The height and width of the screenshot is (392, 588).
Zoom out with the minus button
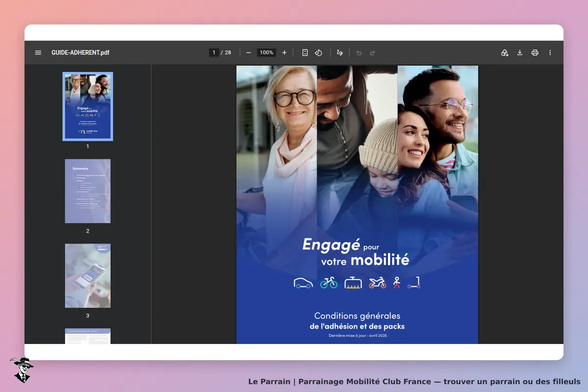[248, 52]
